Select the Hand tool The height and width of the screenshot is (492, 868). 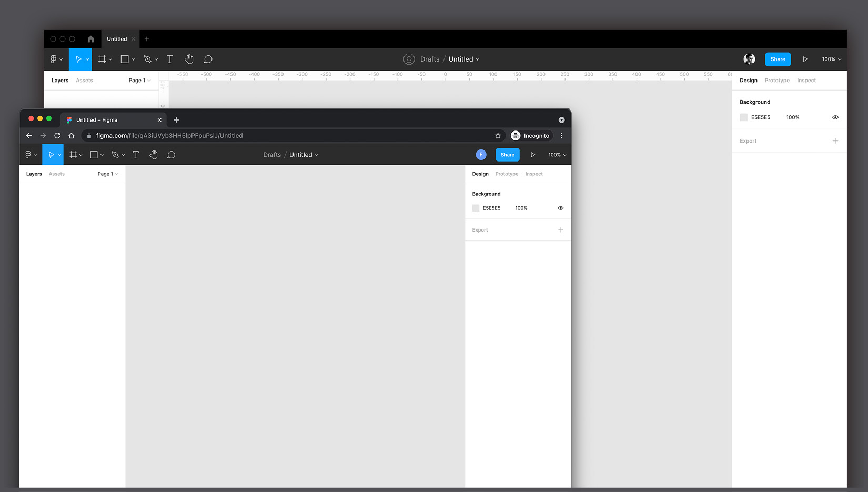[x=154, y=154]
